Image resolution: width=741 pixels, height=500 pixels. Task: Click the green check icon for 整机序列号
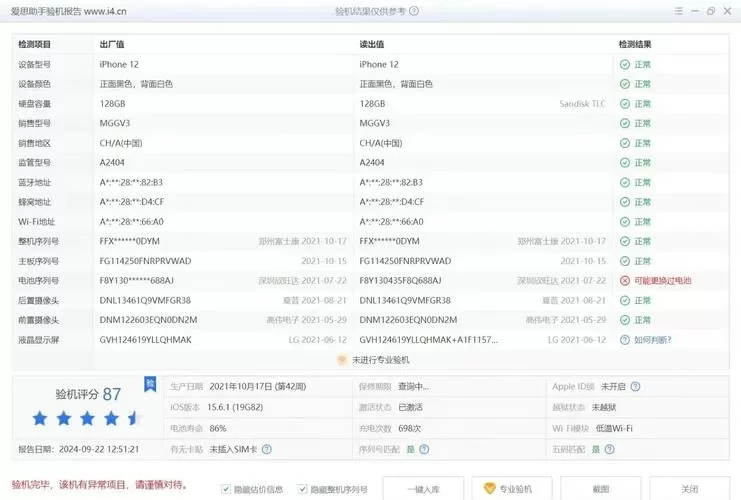[625, 241]
